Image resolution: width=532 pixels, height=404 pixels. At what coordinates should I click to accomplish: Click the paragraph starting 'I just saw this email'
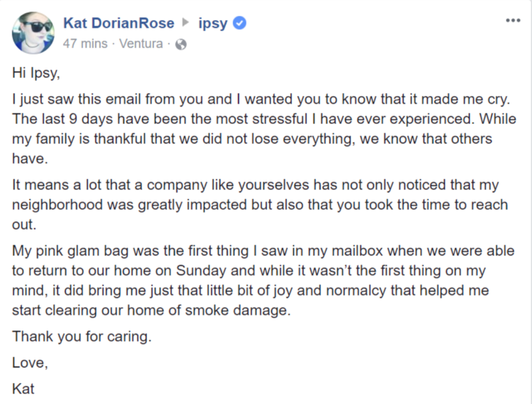(264, 129)
